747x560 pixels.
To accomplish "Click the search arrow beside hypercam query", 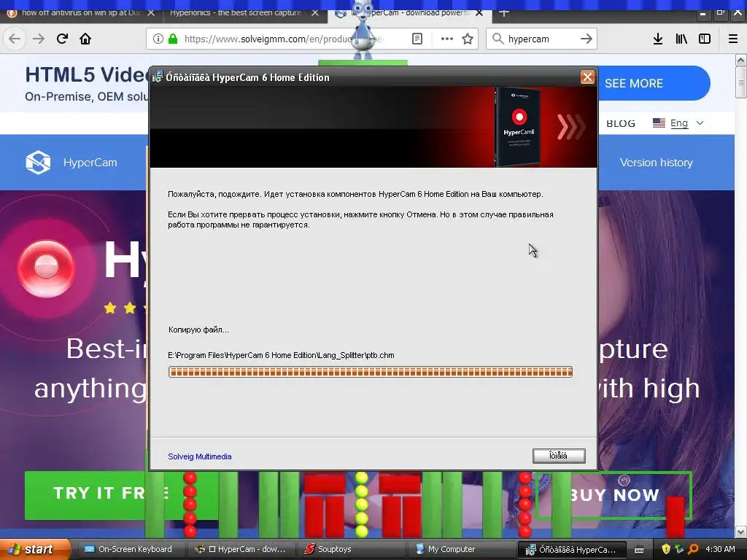I will [x=587, y=39].
